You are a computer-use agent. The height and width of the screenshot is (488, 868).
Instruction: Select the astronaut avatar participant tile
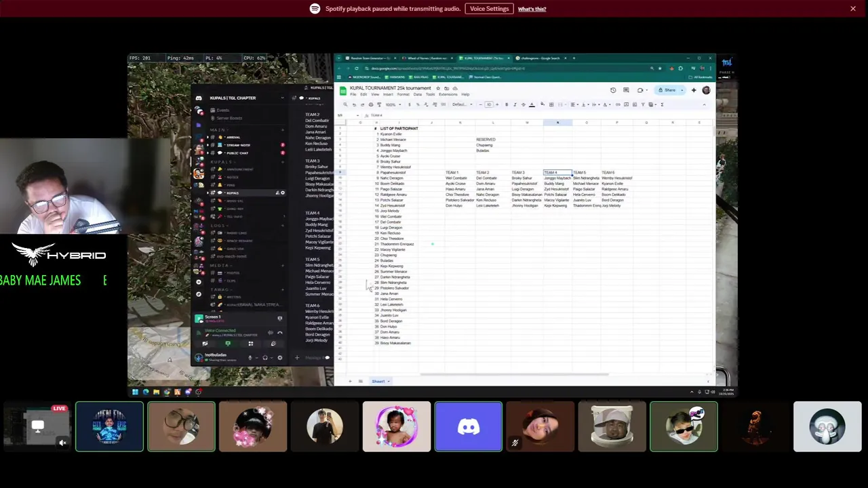612,426
